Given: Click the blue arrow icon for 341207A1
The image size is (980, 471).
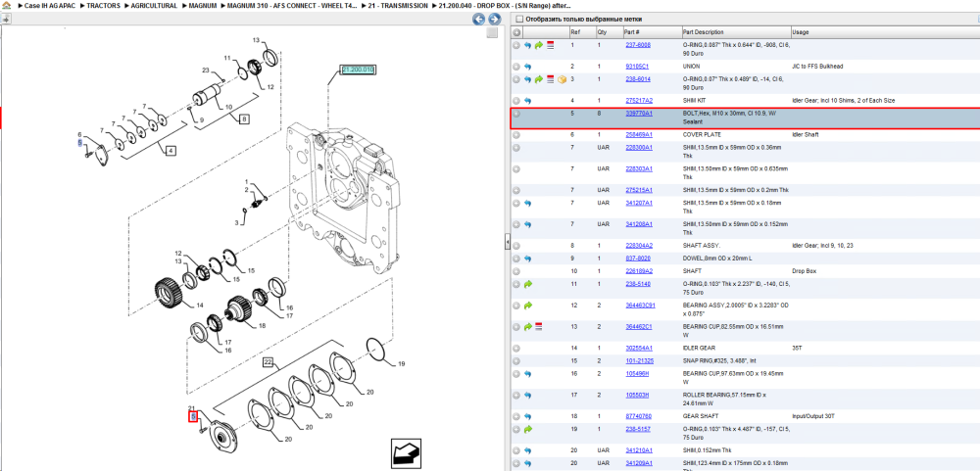Looking at the screenshot, I should pos(527,203).
